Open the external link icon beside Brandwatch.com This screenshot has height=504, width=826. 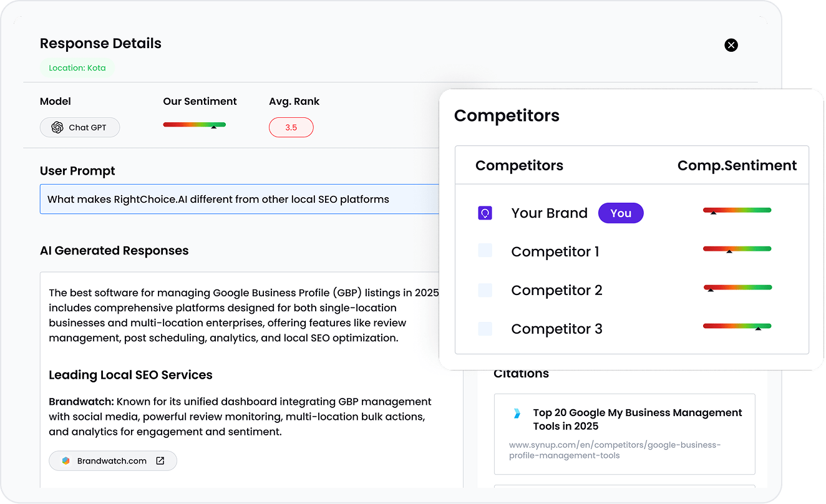click(160, 461)
